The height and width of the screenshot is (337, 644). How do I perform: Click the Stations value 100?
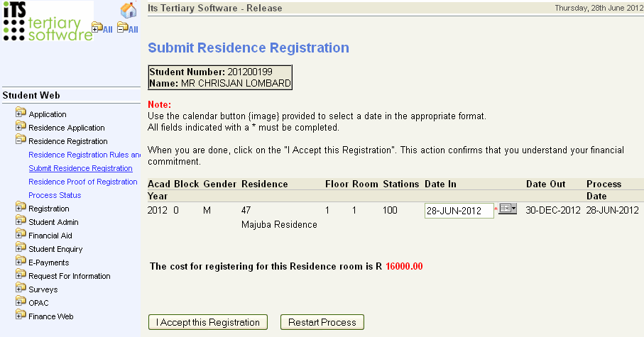[x=390, y=210]
